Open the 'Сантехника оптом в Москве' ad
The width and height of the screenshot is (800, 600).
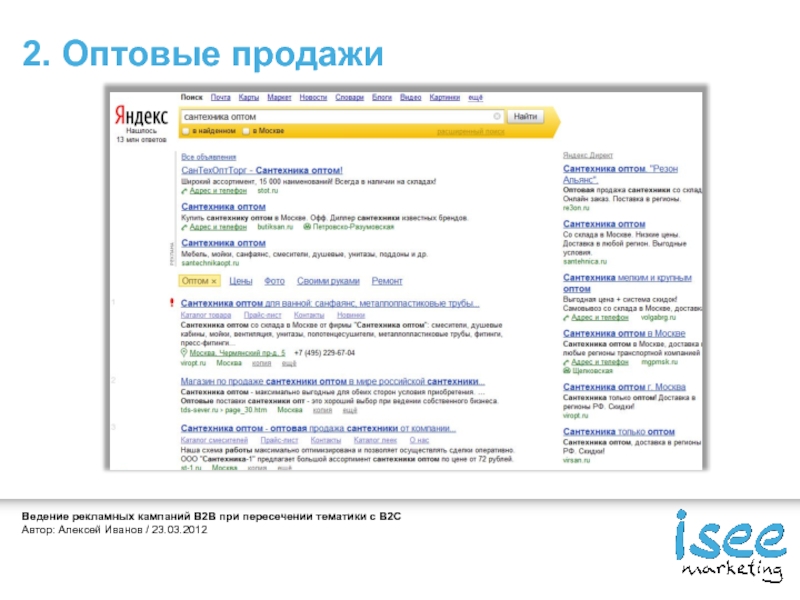624,333
